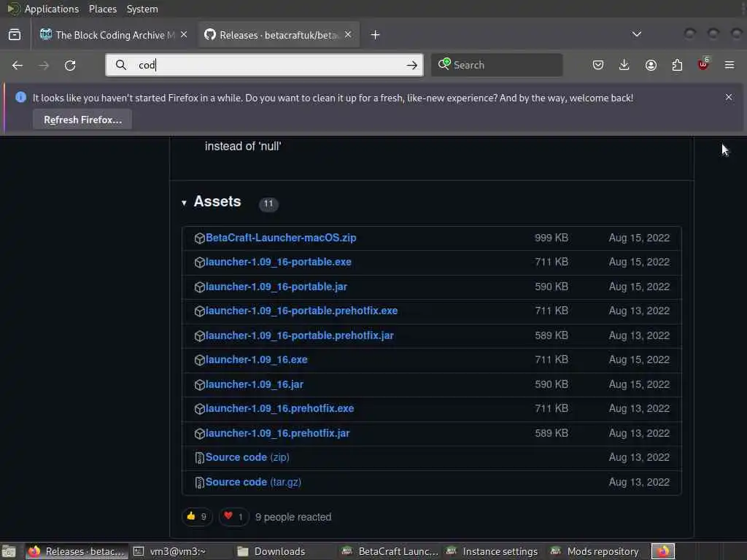
Task: Open the Pocket save icon
Action: coord(598,65)
